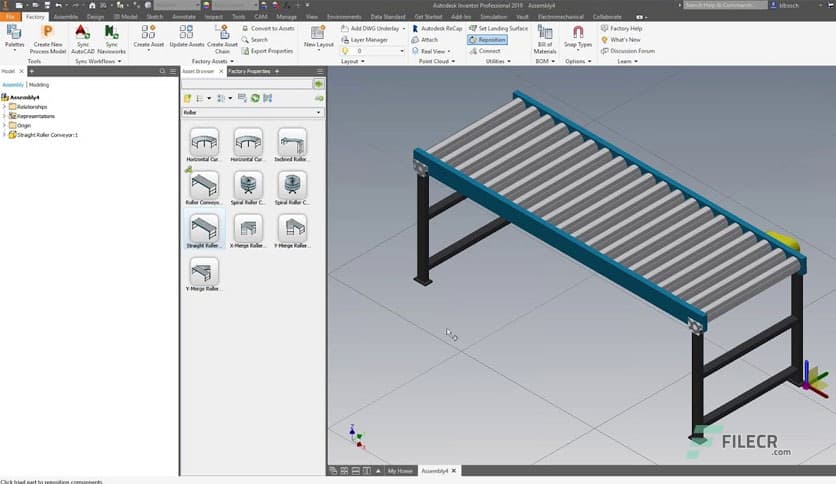Switch browser to Modeling view

tap(39, 85)
